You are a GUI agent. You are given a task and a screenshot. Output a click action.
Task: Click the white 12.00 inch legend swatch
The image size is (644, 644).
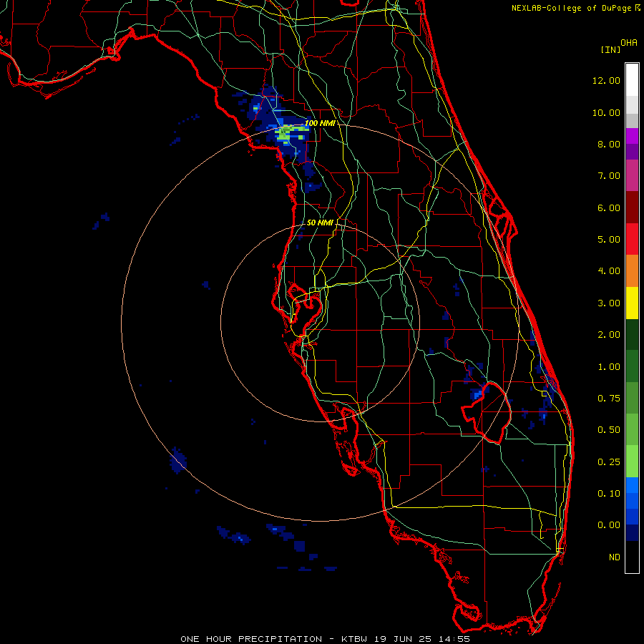[632, 80]
